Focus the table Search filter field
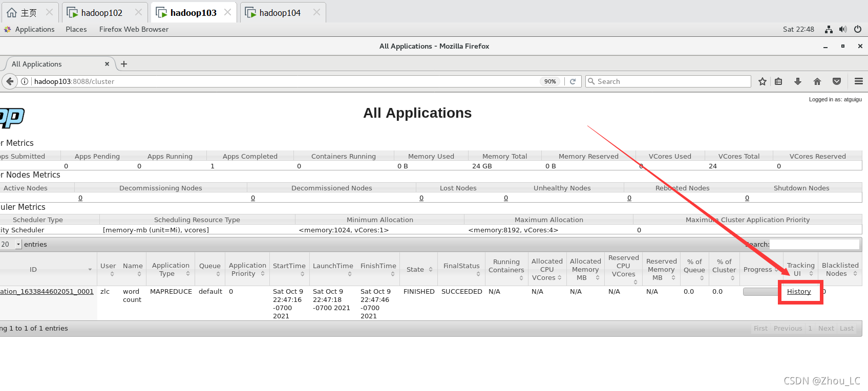868x391 pixels. click(x=814, y=245)
